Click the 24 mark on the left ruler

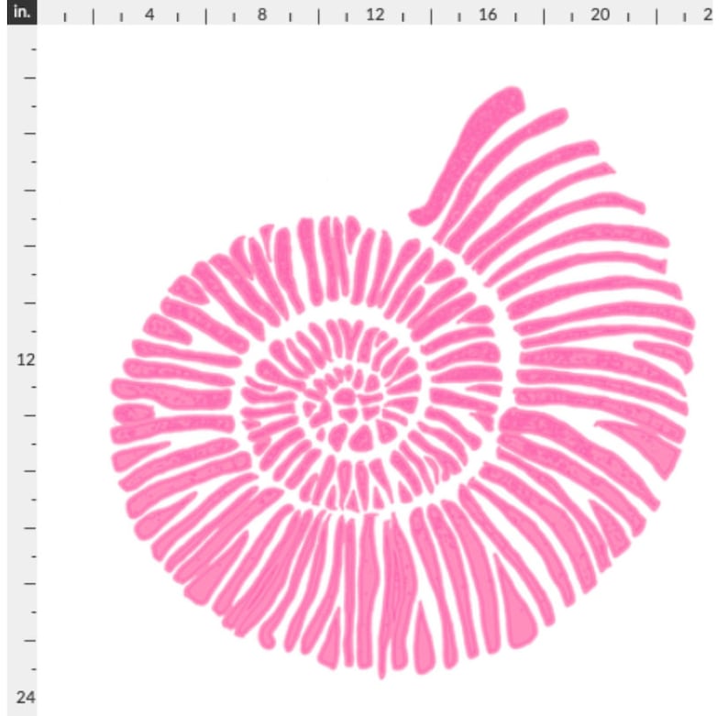[x=26, y=697]
